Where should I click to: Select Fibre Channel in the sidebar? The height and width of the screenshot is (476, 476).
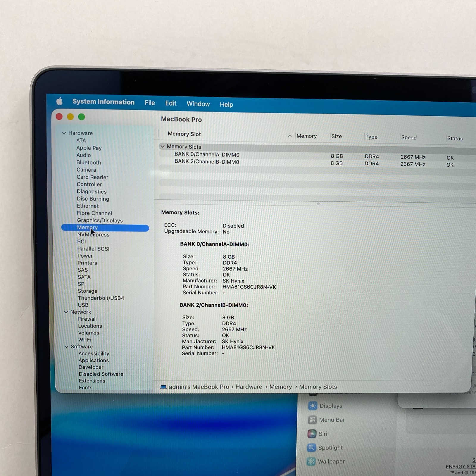click(x=94, y=213)
